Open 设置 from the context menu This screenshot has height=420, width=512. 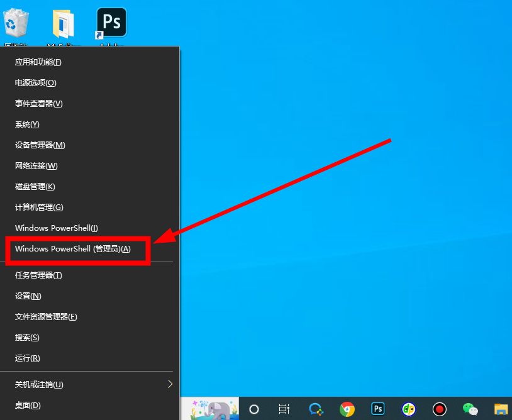(x=28, y=296)
